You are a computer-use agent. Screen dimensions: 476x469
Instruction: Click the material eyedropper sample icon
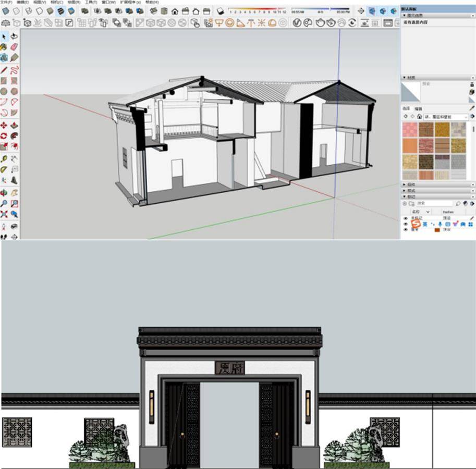coord(472,108)
